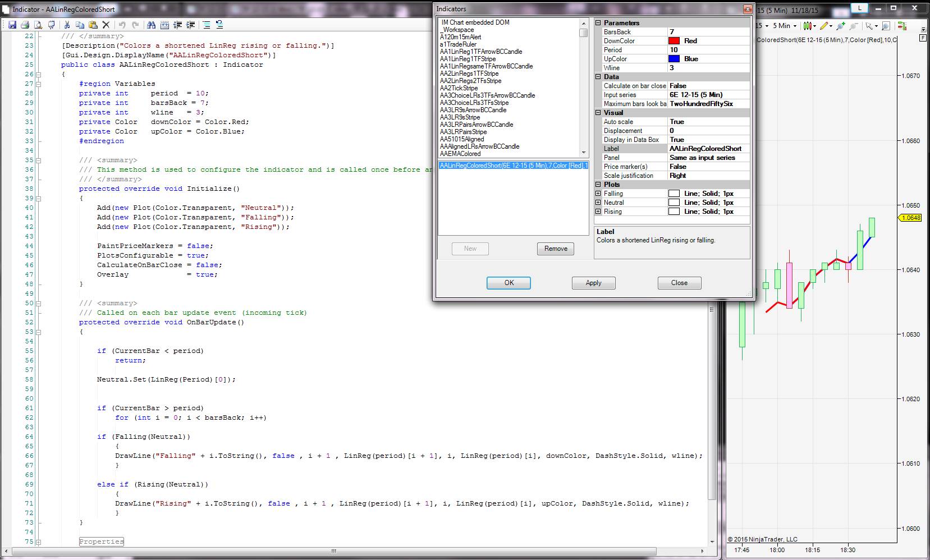
Task: Click the code editor horizontal scrollbar
Action: pyautogui.click(x=334, y=551)
